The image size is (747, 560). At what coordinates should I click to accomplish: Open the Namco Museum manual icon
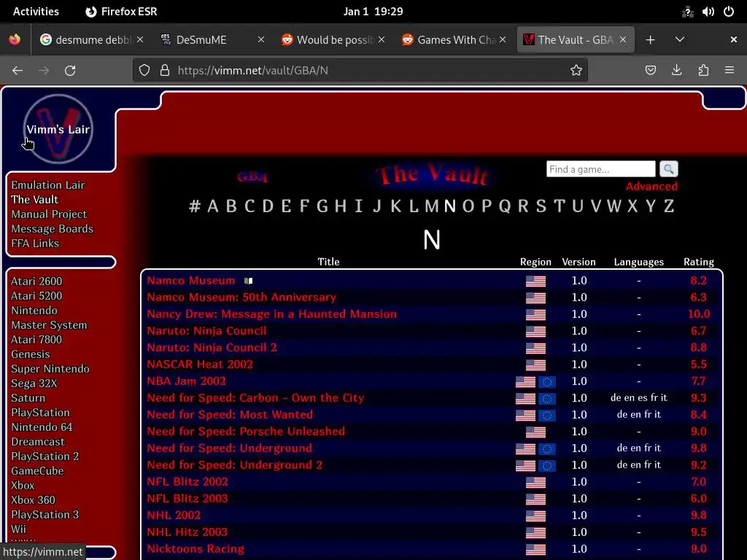click(x=248, y=281)
